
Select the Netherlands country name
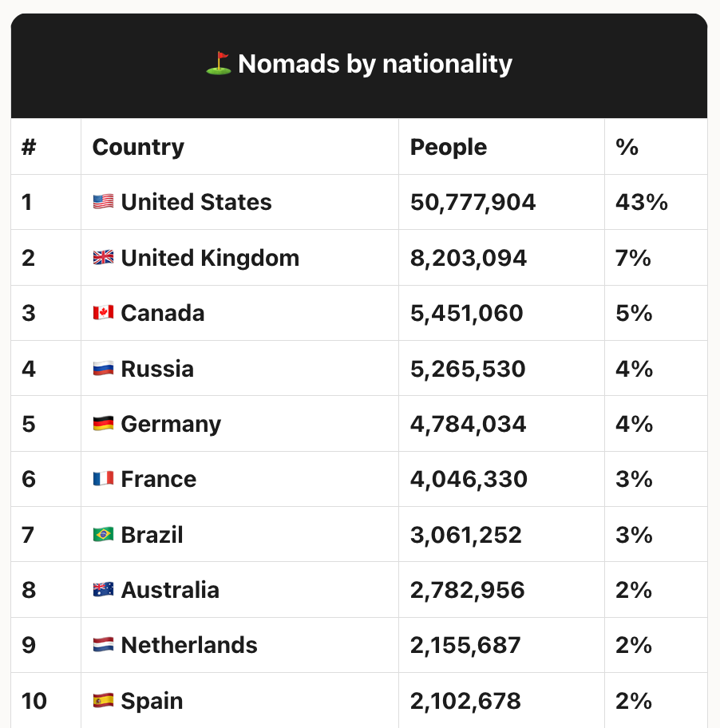189,645
